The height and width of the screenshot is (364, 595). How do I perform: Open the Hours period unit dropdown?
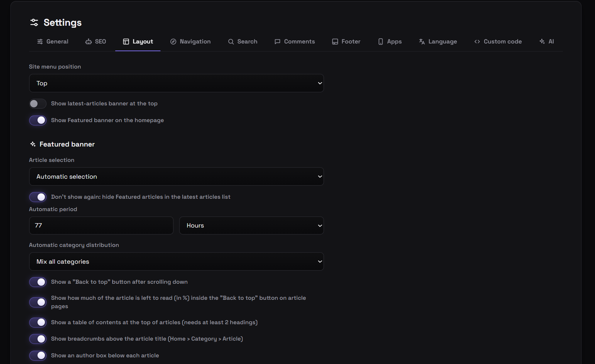pos(251,225)
